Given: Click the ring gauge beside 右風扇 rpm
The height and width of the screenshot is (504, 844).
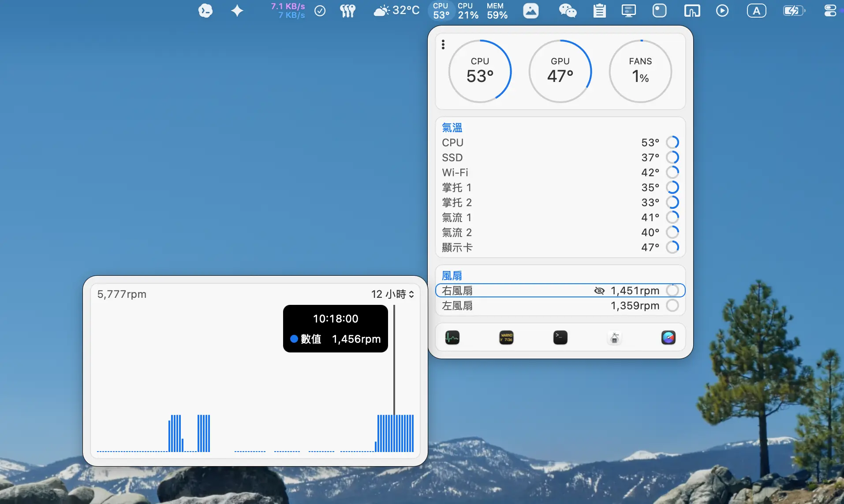Looking at the screenshot, I should coord(672,290).
